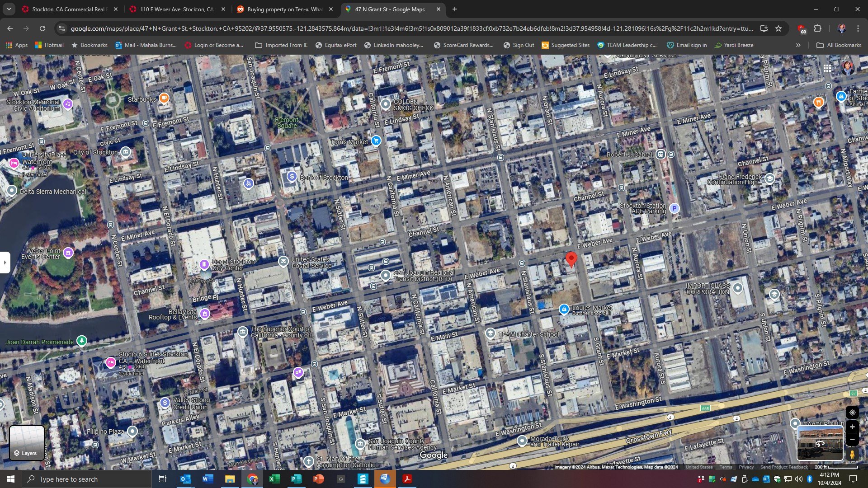868x488 pixels.
Task: Bookmark this page with the star icon
Action: (778, 28)
